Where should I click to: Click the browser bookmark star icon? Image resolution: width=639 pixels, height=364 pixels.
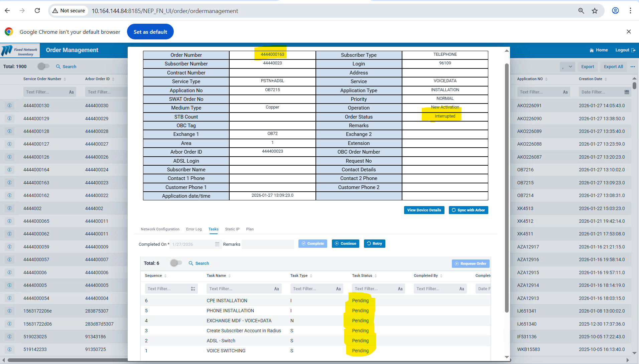595,11
